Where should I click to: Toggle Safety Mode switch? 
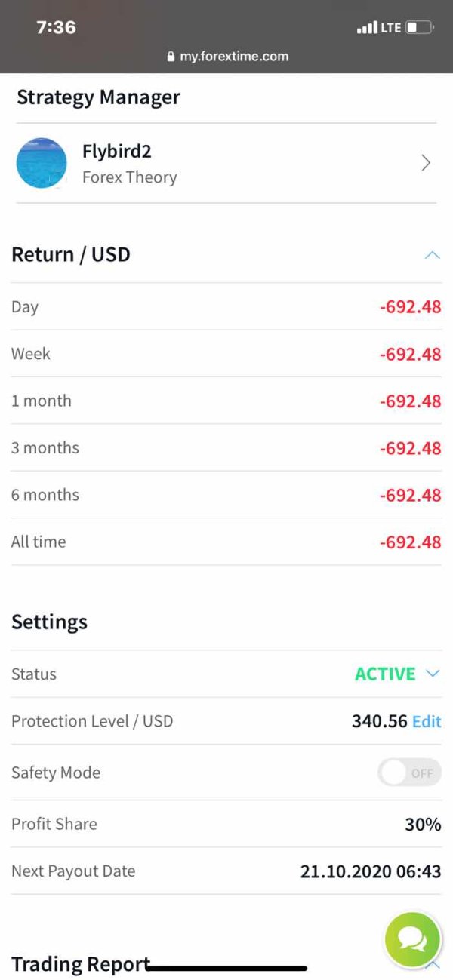point(409,773)
